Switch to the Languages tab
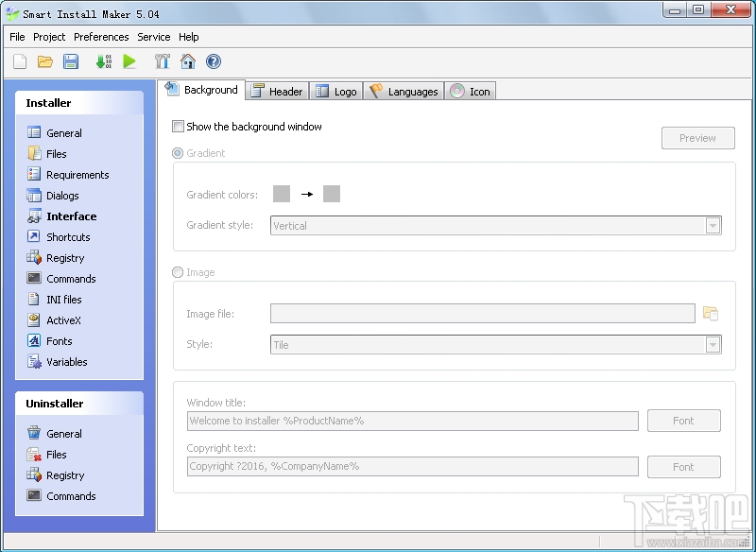 (x=403, y=91)
